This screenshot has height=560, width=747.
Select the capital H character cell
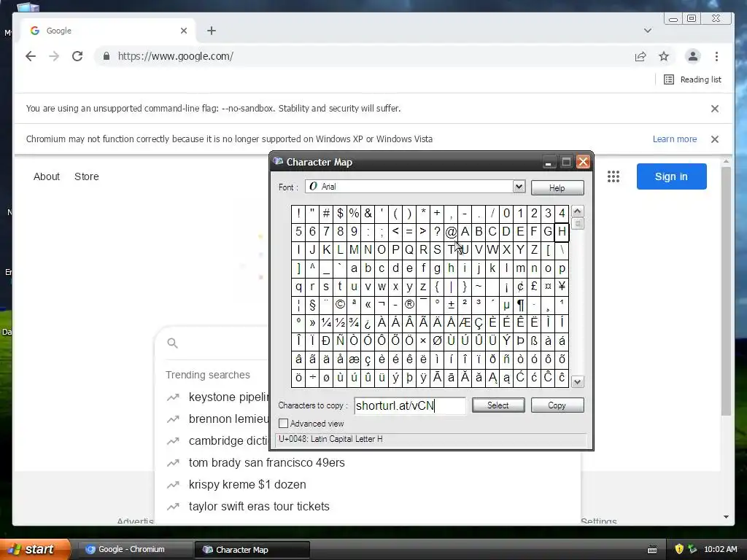click(562, 232)
